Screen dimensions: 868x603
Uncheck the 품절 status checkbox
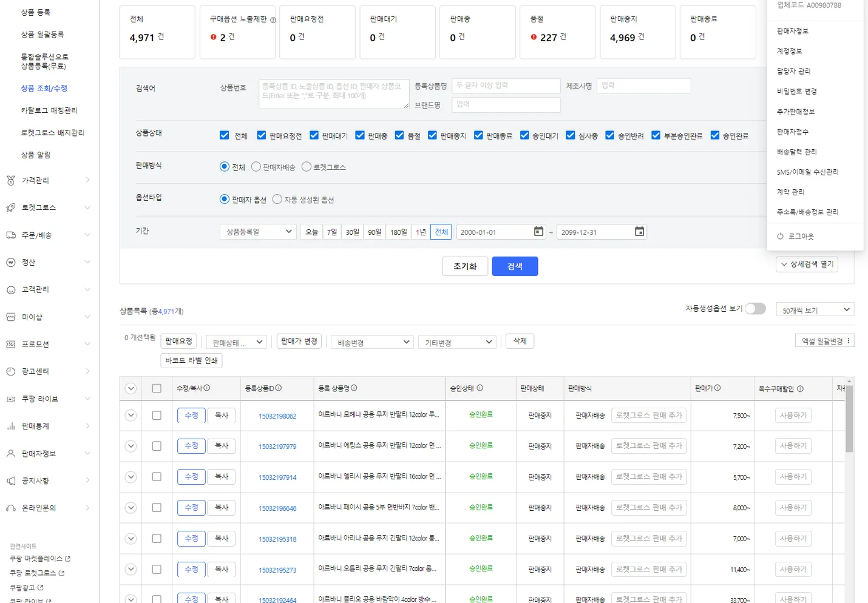399,135
